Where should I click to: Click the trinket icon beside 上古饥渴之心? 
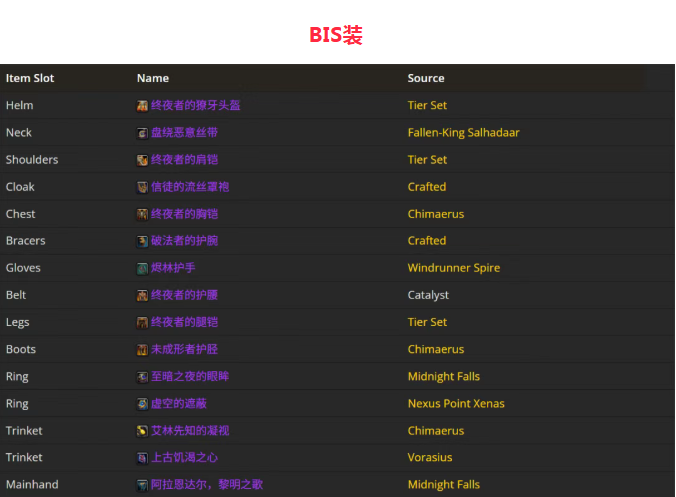[142, 458]
